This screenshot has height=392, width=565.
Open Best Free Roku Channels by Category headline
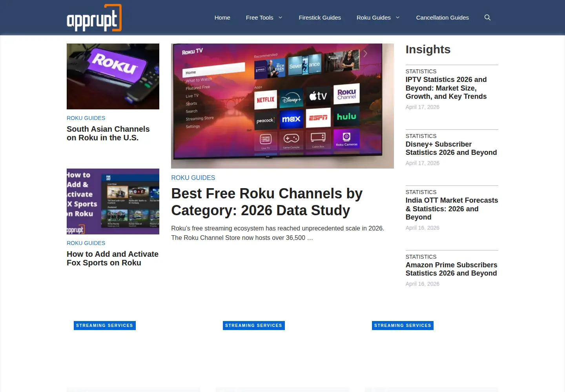coord(267,202)
